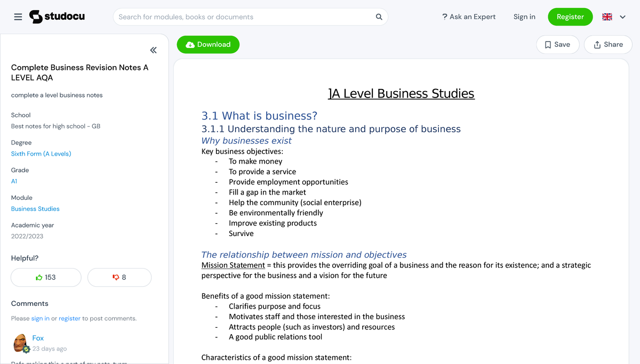This screenshot has width=640, height=364.
Task: Click the Download cloud icon
Action: click(x=189, y=44)
